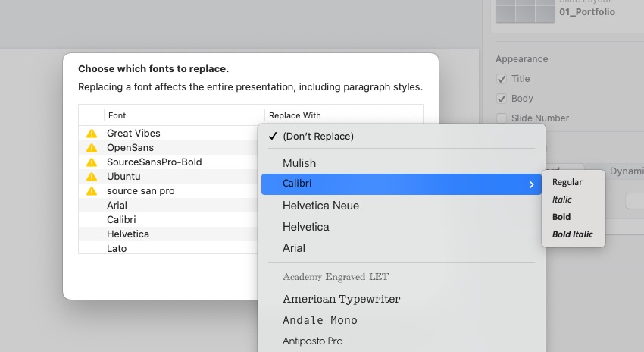The width and height of the screenshot is (644, 352).
Task: Click warning icon beside Ubuntu
Action: (92, 177)
